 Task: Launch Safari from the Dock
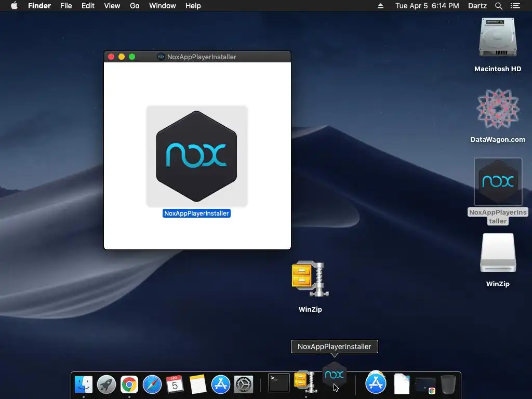(x=152, y=384)
